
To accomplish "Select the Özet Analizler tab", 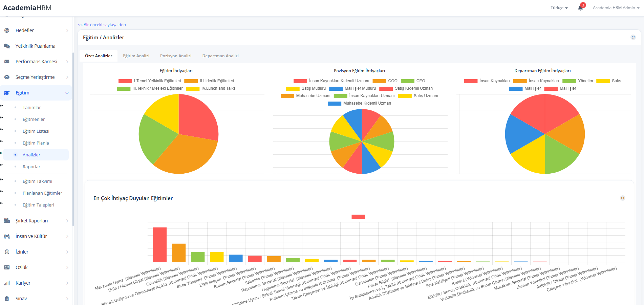I will pyautogui.click(x=99, y=56).
